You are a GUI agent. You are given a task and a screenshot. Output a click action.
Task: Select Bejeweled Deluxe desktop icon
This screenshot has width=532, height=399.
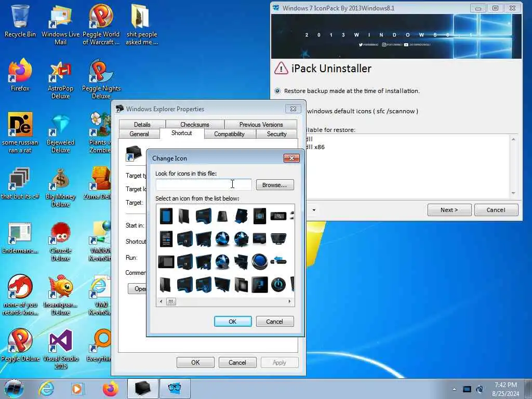60,134
